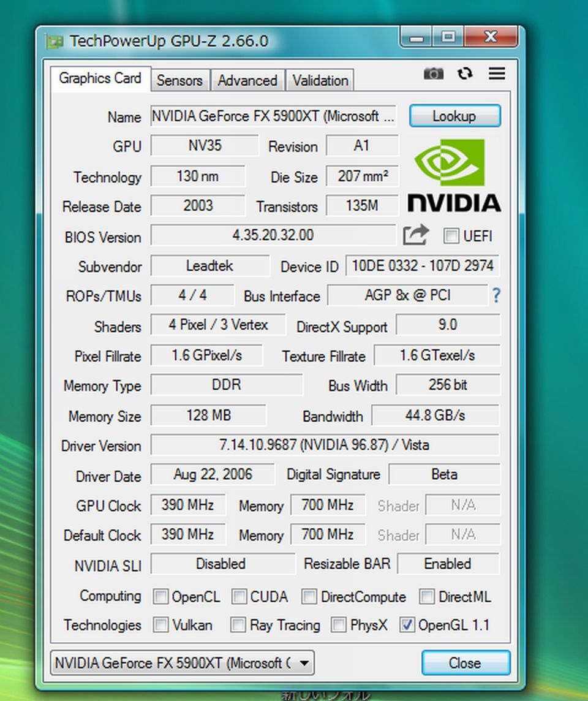Screen dimensions: 588x701
Task: Click the Subvendor value Leadtek
Action: coord(210,266)
